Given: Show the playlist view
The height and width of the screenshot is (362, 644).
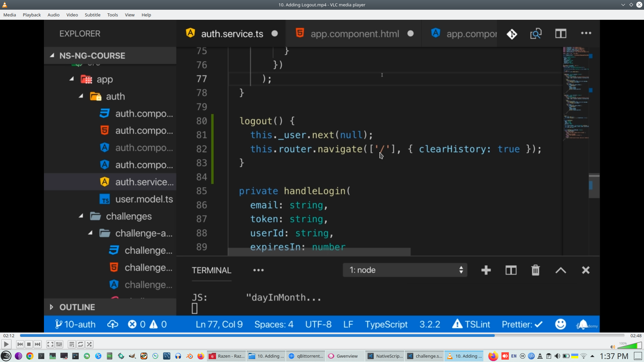Looking at the screenshot, I should (x=71, y=344).
